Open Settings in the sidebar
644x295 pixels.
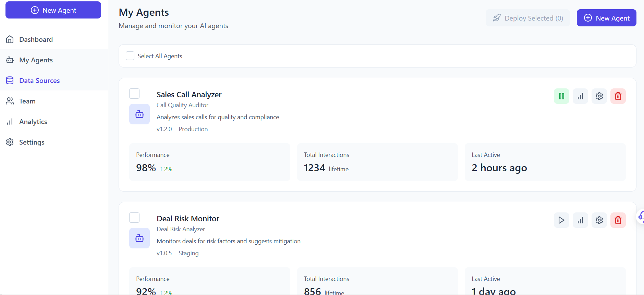tap(32, 142)
